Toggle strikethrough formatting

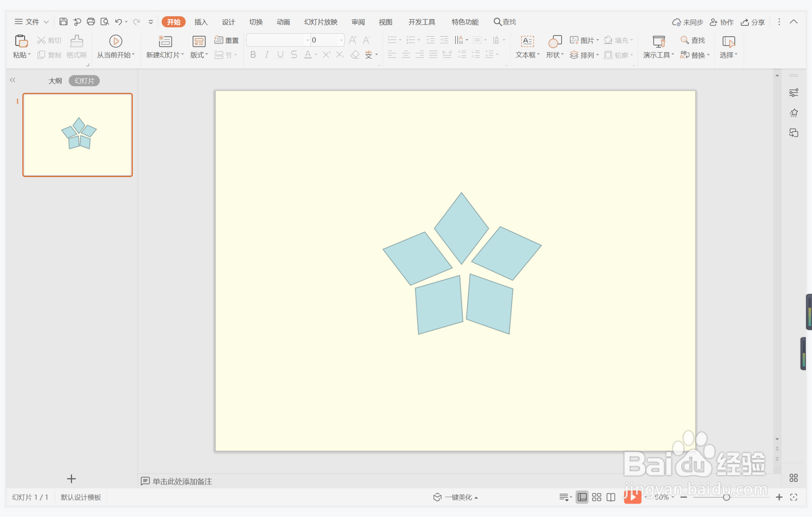click(294, 55)
